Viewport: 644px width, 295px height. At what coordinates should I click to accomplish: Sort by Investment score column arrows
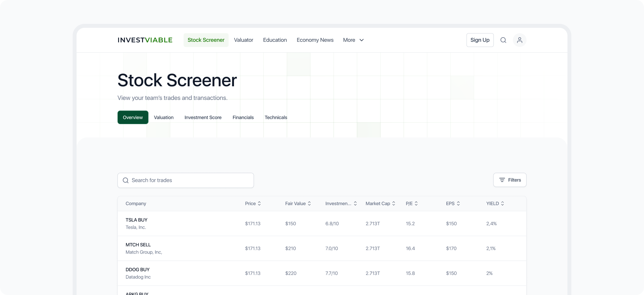click(x=355, y=204)
